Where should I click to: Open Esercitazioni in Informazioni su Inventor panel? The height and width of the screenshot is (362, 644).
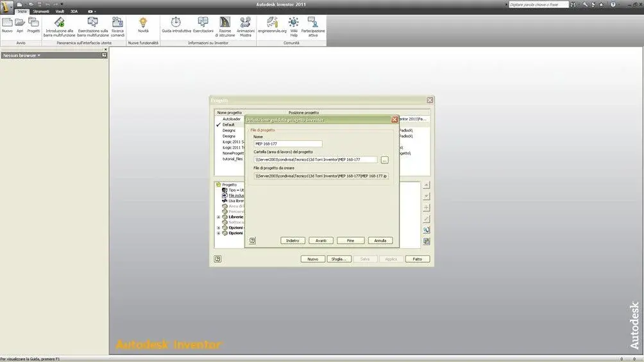pos(203,25)
